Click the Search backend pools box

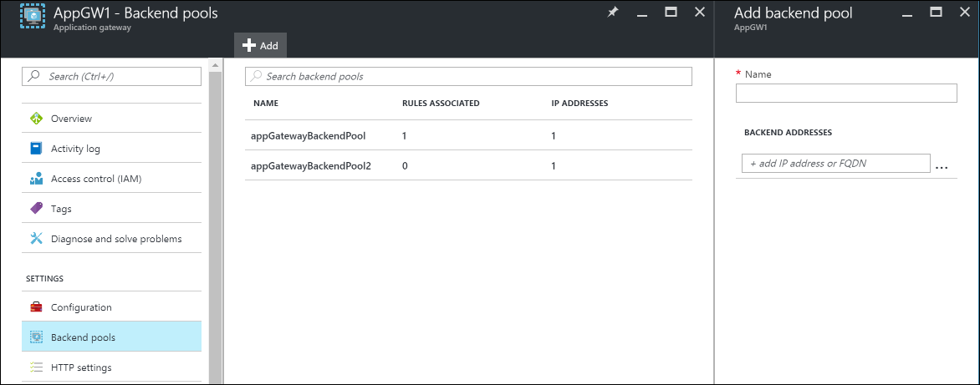[468, 76]
